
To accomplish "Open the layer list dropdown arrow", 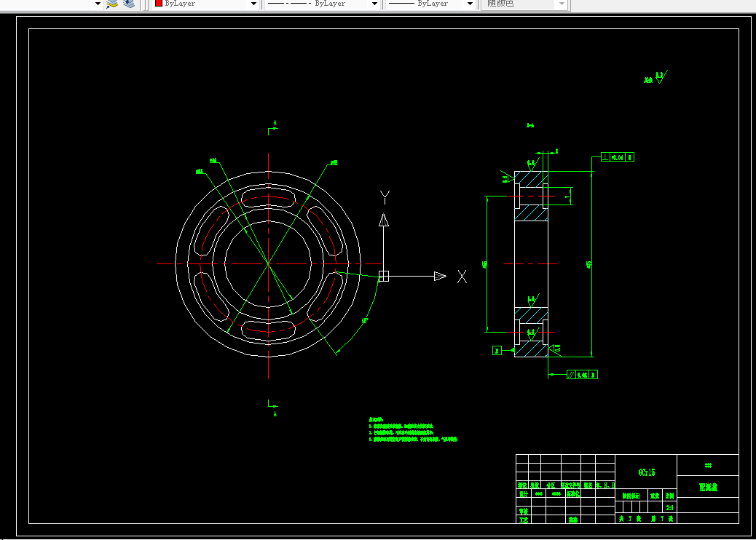I will click(x=98, y=4).
